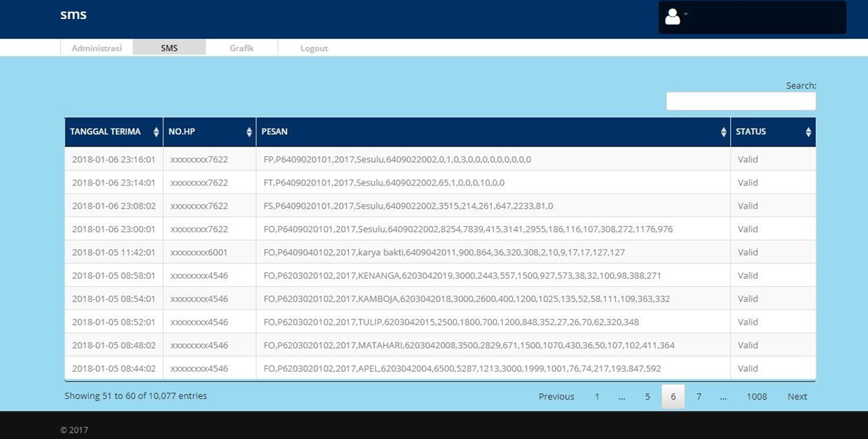
Task: Click the user profile avatar icon
Action: click(x=672, y=17)
